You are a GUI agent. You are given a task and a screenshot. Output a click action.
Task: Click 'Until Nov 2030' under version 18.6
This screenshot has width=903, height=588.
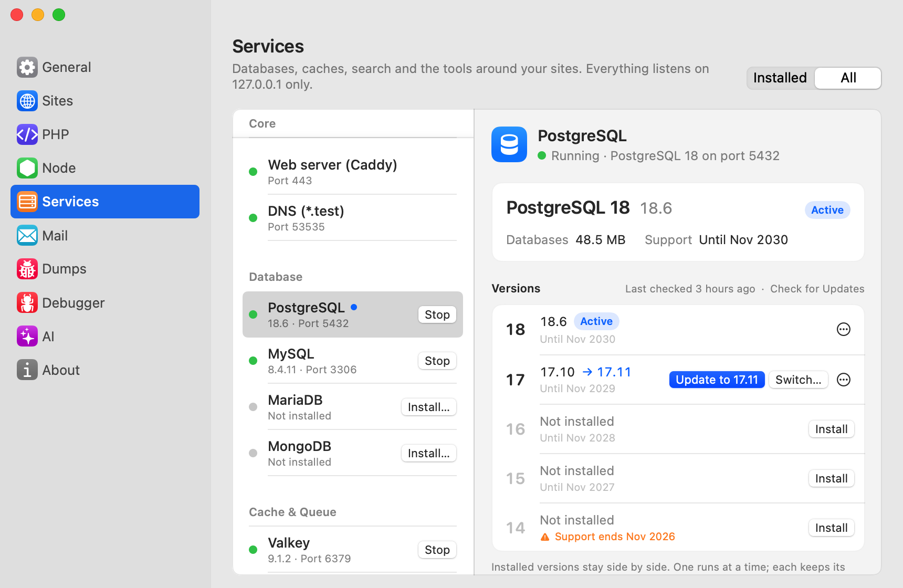[x=577, y=339]
